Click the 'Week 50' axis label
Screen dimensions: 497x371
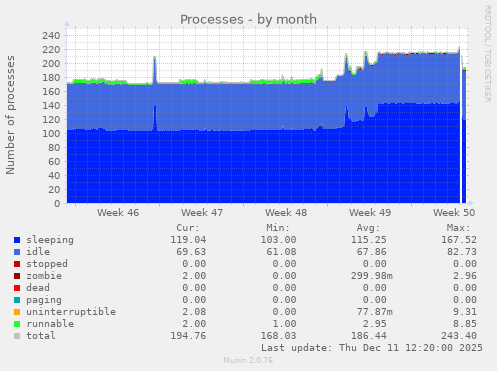pos(454,213)
